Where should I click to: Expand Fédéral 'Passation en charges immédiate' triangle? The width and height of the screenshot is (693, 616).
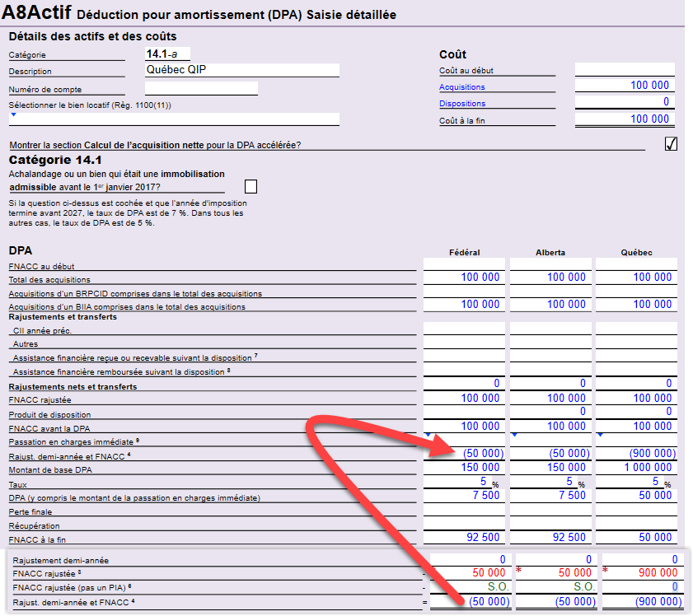point(428,435)
